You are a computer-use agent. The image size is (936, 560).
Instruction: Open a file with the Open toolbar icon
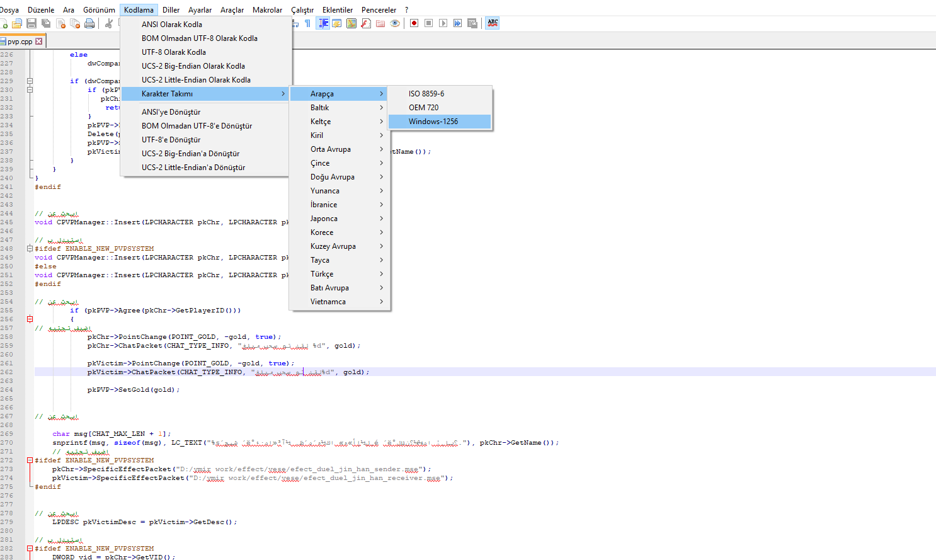point(17,23)
